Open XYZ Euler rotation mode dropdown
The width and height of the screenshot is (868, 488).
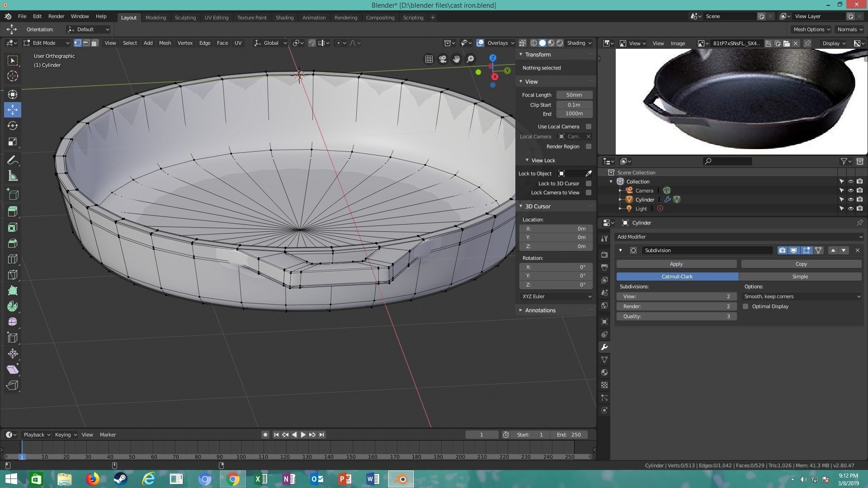click(556, 296)
